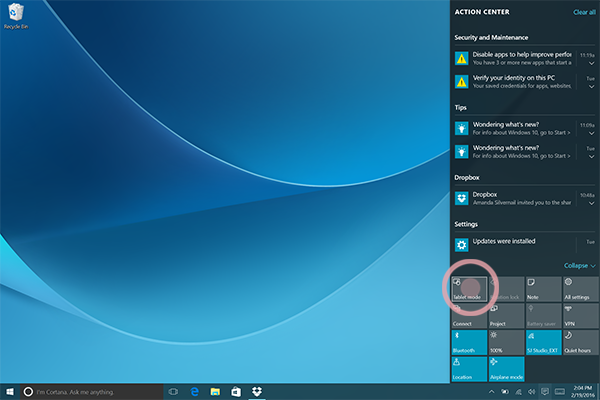Viewport: 600px width, 400px height.
Task: Expand the Disable apps notification chevron
Action: click(591, 63)
